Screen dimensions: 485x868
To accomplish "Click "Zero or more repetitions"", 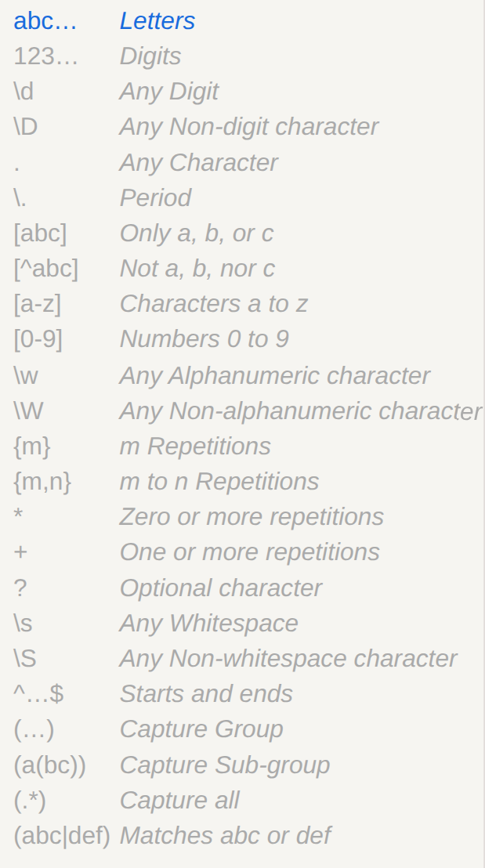I will point(252,517).
